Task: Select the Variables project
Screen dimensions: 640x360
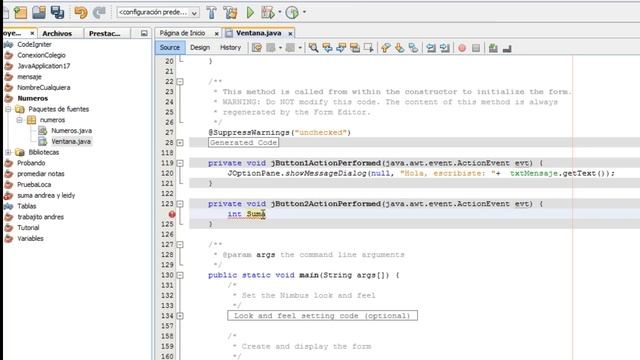Action: click(x=30, y=239)
